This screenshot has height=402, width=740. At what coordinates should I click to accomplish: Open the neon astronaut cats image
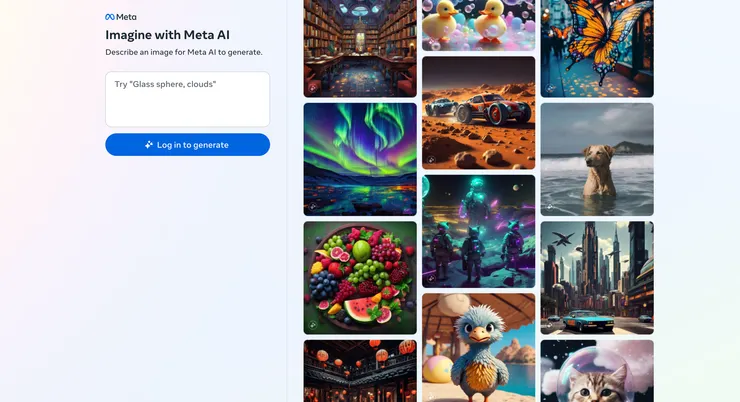pos(479,231)
